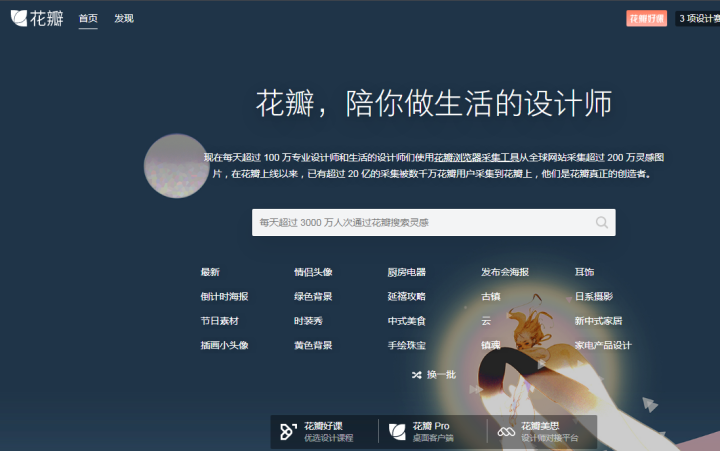This screenshot has height=451, width=720.
Task: Select the 时装秀 keyword
Action: (309, 321)
